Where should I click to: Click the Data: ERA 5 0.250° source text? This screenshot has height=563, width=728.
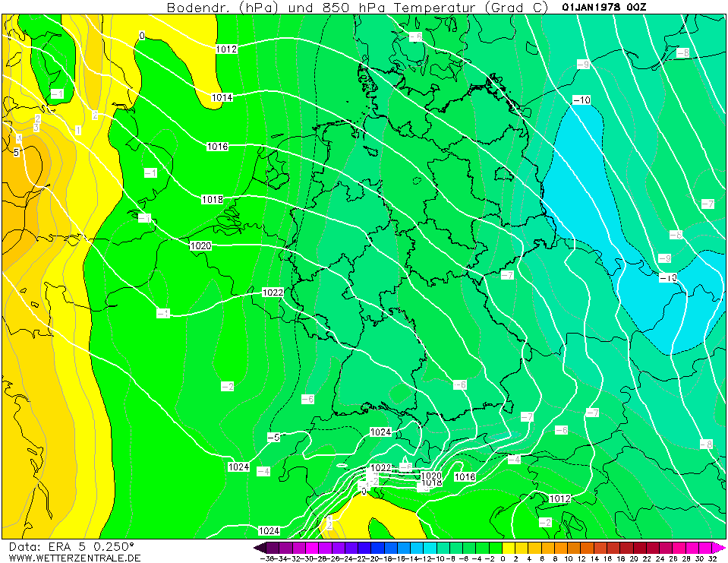pos(71,546)
